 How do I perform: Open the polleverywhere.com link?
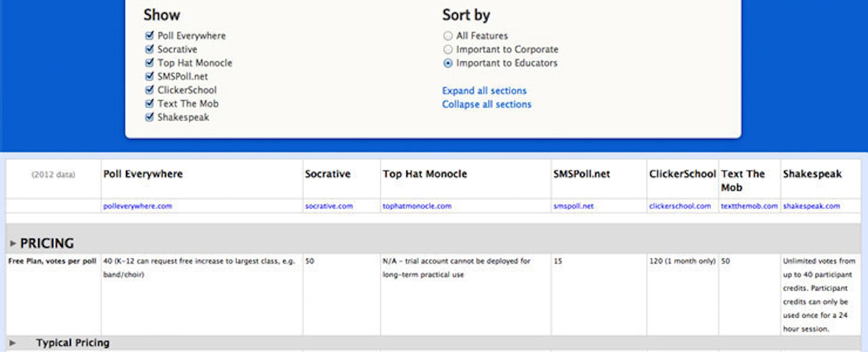coord(138,206)
